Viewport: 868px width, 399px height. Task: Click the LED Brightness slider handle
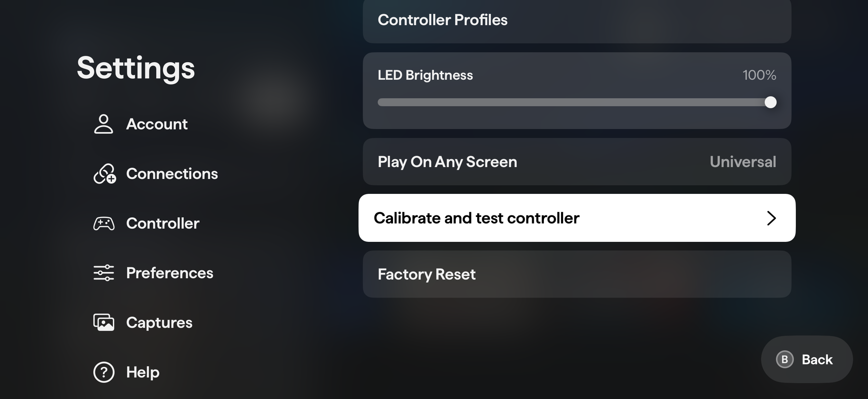click(x=770, y=102)
